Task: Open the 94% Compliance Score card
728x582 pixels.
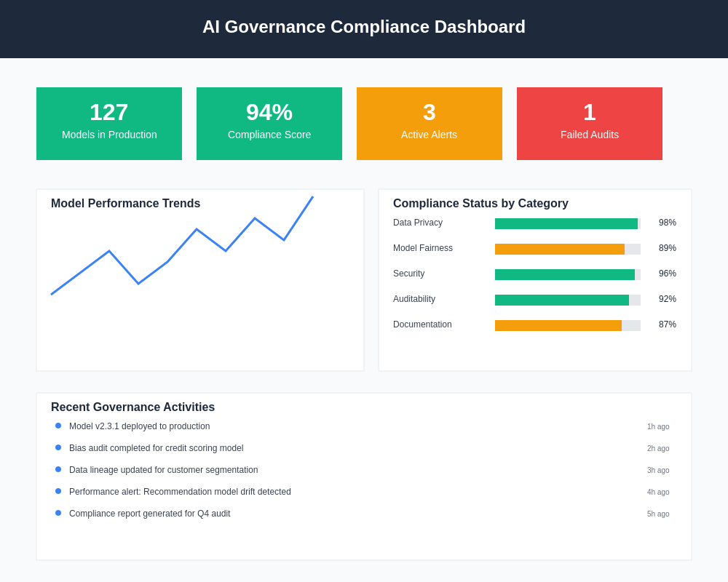Action: tap(269, 124)
